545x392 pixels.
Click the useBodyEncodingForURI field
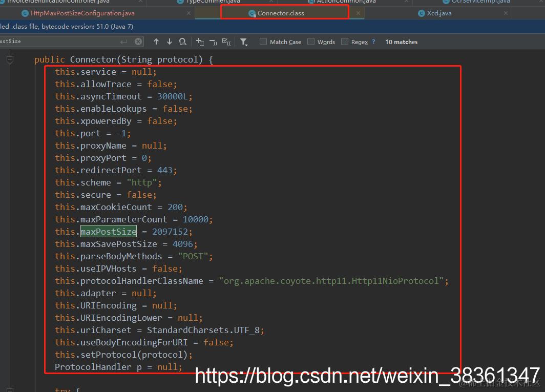[134, 342]
